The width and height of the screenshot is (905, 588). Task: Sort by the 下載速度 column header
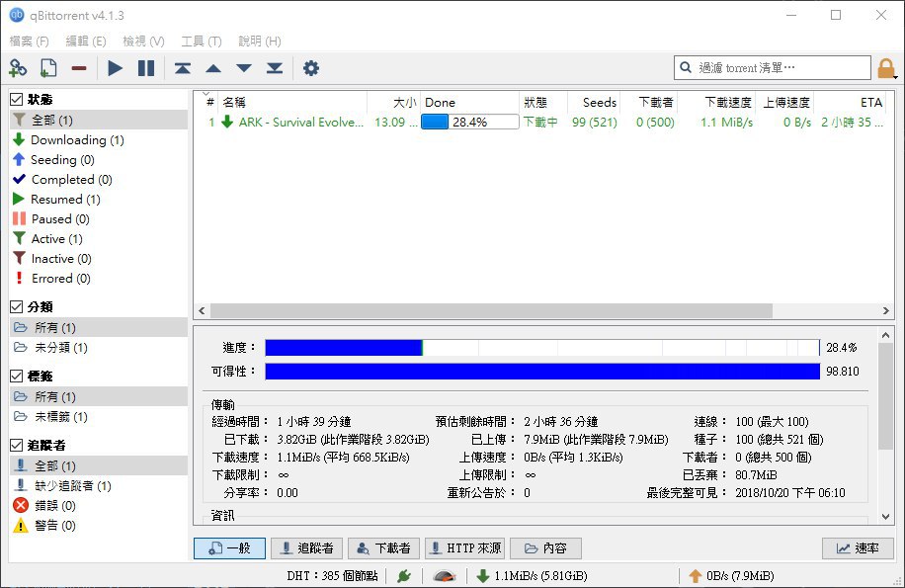click(716, 102)
